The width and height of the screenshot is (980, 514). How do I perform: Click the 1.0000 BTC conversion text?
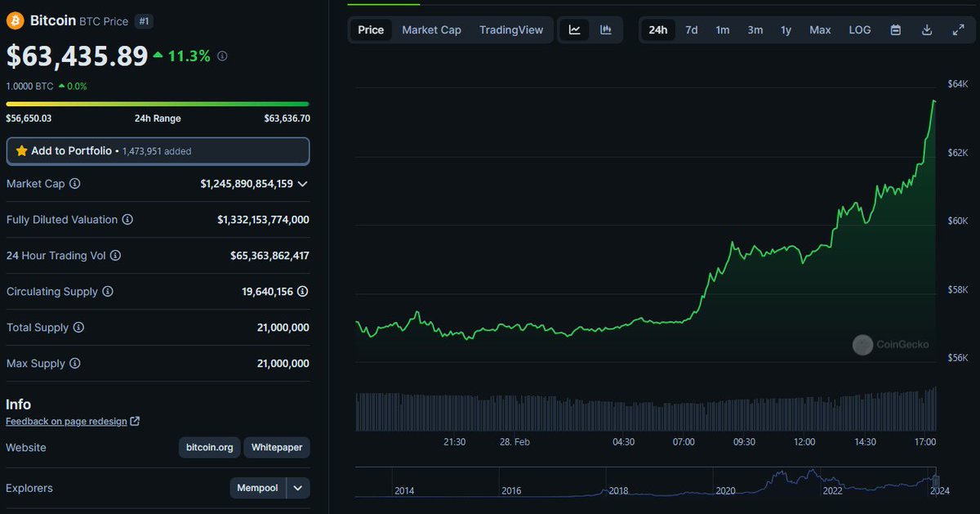(30, 86)
